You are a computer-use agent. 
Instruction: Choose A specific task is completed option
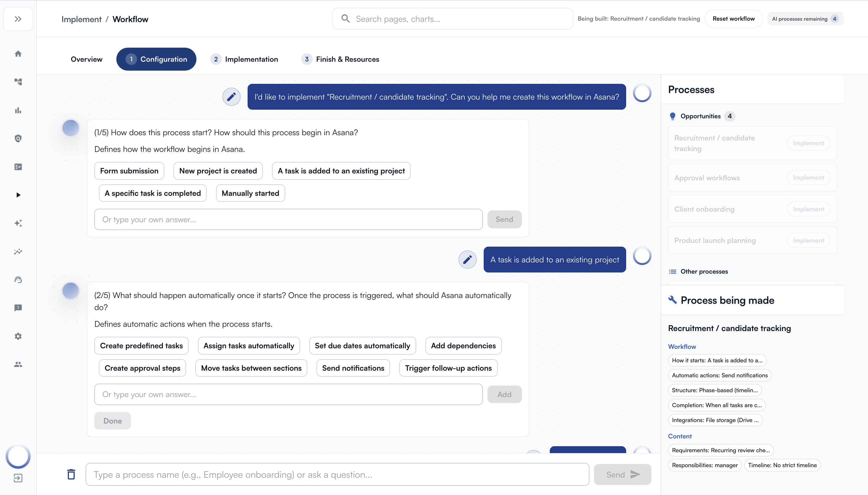pos(153,193)
